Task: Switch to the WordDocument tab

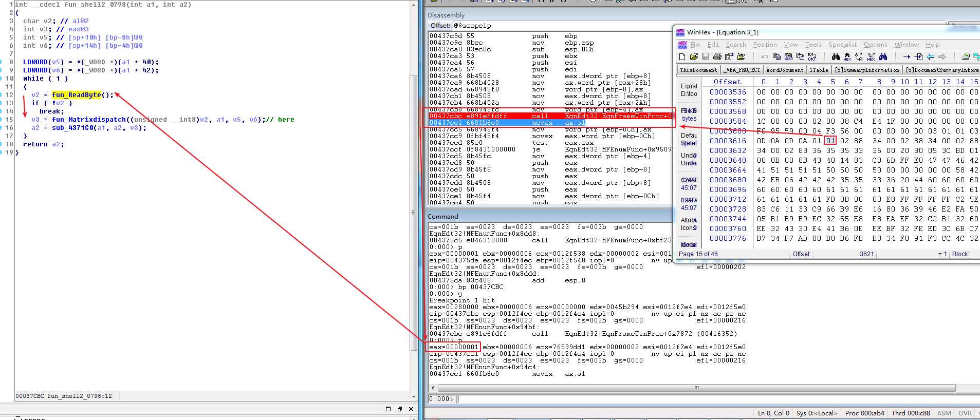Action: pos(784,70)
